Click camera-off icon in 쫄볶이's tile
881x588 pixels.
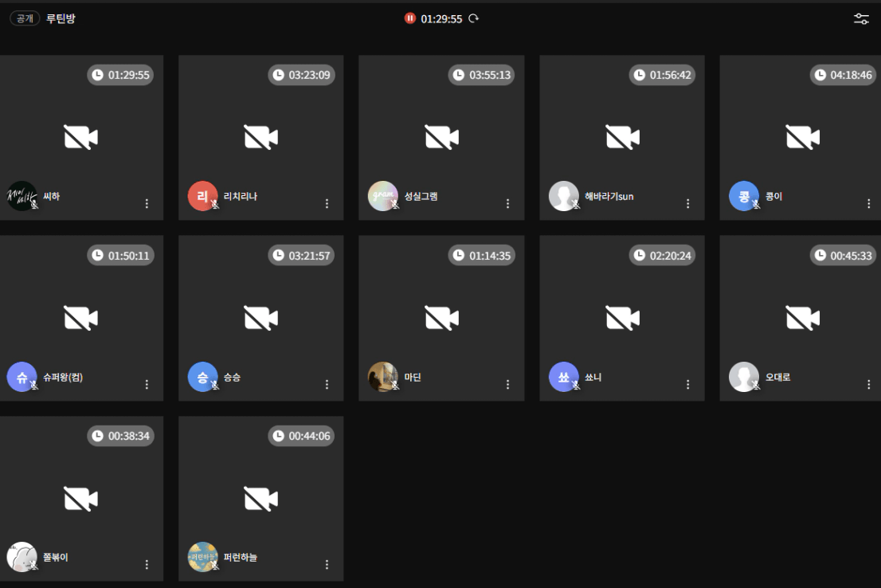coord(81,499)
